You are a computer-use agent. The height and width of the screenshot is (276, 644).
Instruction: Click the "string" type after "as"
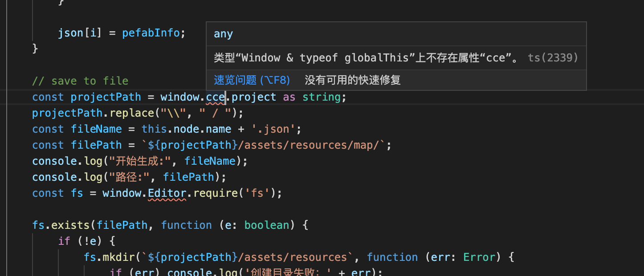coord(321,97)
